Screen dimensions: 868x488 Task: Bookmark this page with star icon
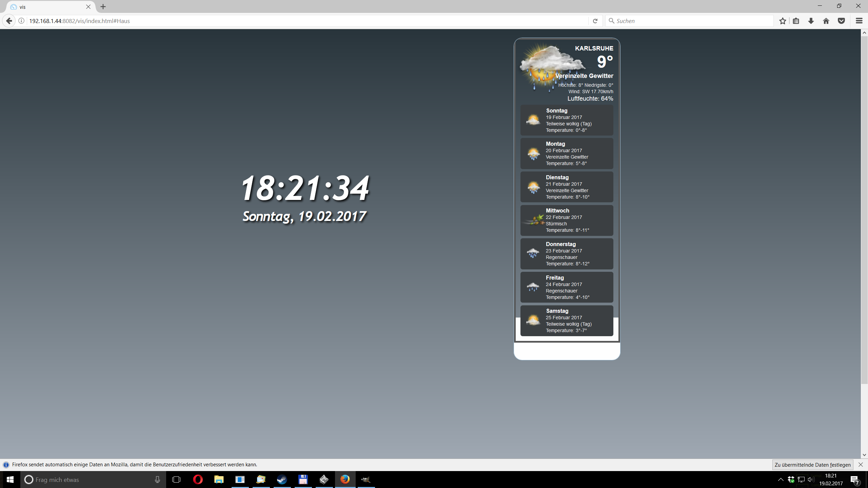pyautogui.click(x=783, y=21)
